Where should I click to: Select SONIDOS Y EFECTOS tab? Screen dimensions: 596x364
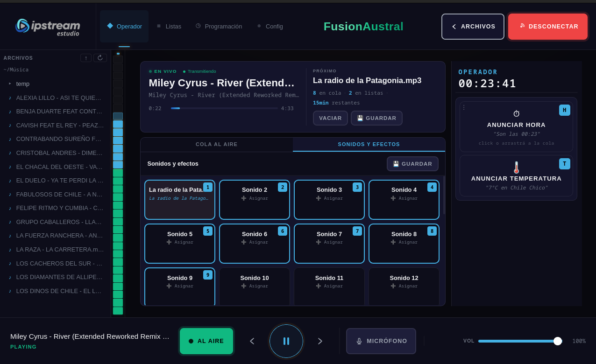coord(369,144)
